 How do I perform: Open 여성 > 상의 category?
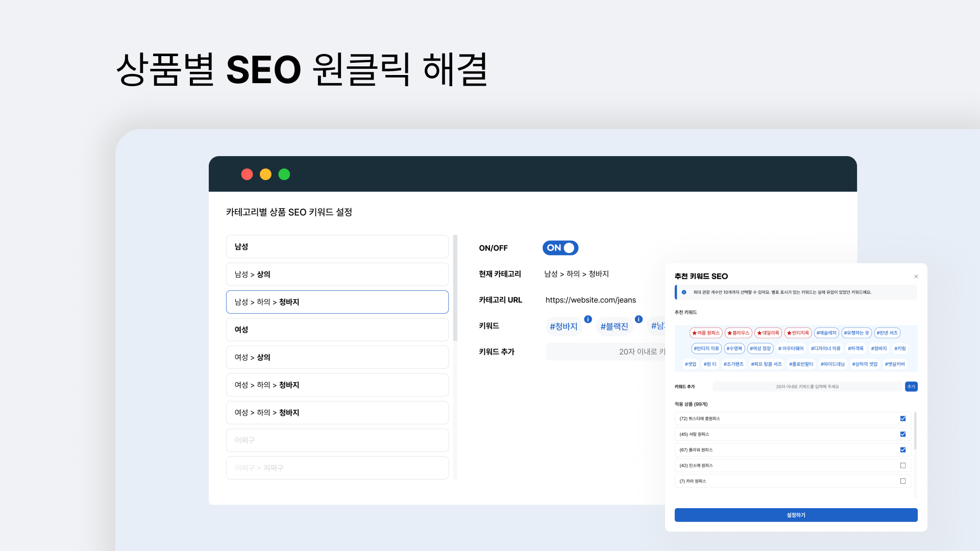click(337, 358)
